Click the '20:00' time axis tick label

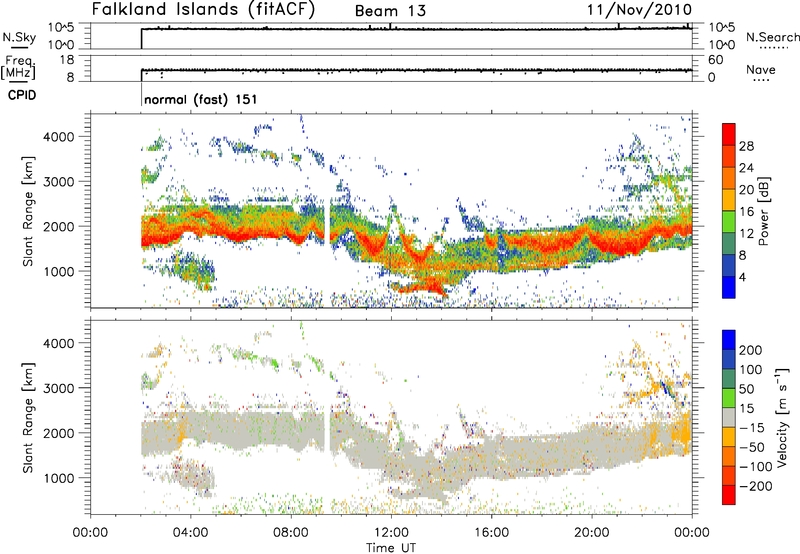tap(591, 533)
